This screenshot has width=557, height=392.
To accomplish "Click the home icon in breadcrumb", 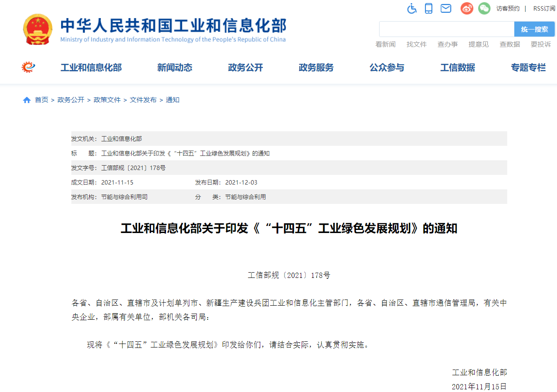I will click(27, 100).
